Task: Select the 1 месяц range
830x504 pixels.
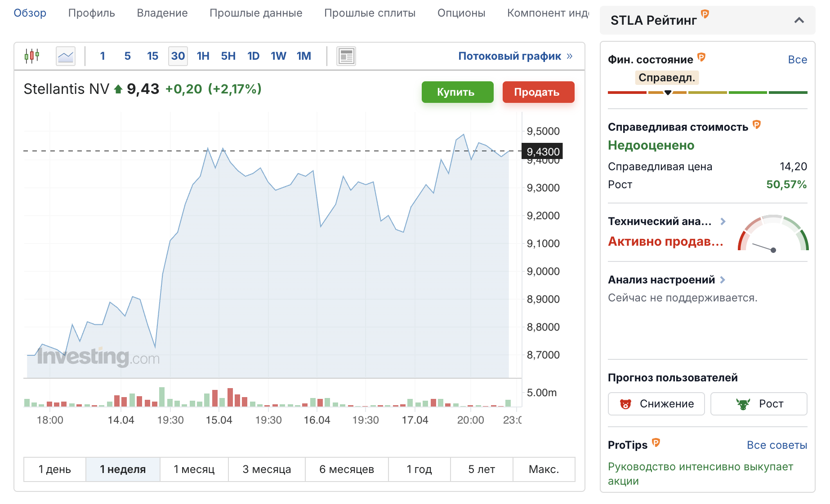Action: [194, 469]
